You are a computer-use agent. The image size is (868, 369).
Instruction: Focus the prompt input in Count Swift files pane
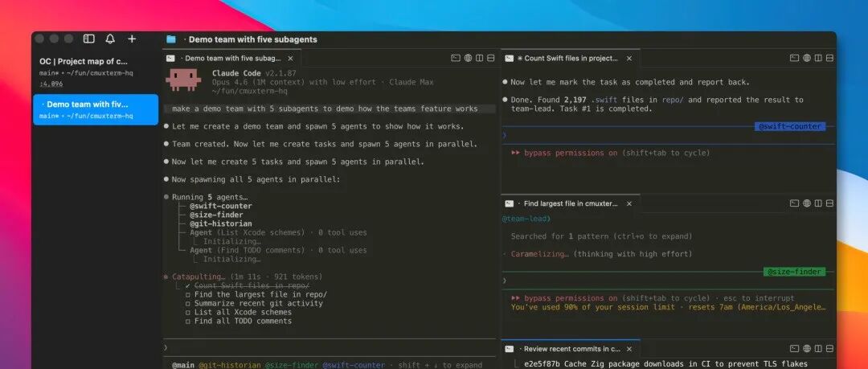tap(668, 135)
